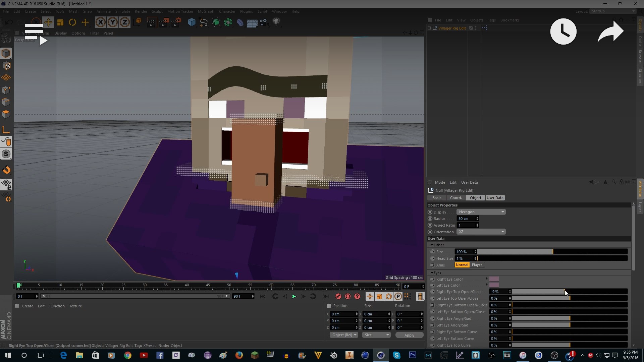Viewport: 644px width, 362px height.
Task: Go to the start of animation
Action: [x=262, y=296]
